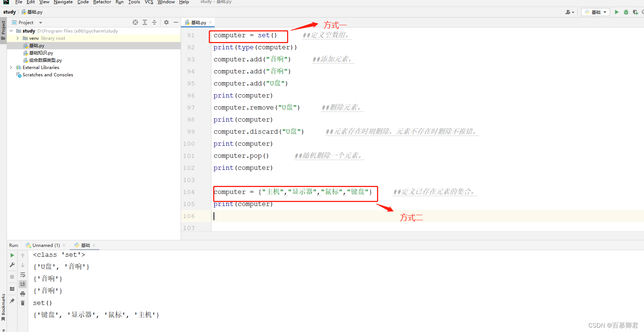
Task: Click gutter line number 104
Action: coord(189,192)
